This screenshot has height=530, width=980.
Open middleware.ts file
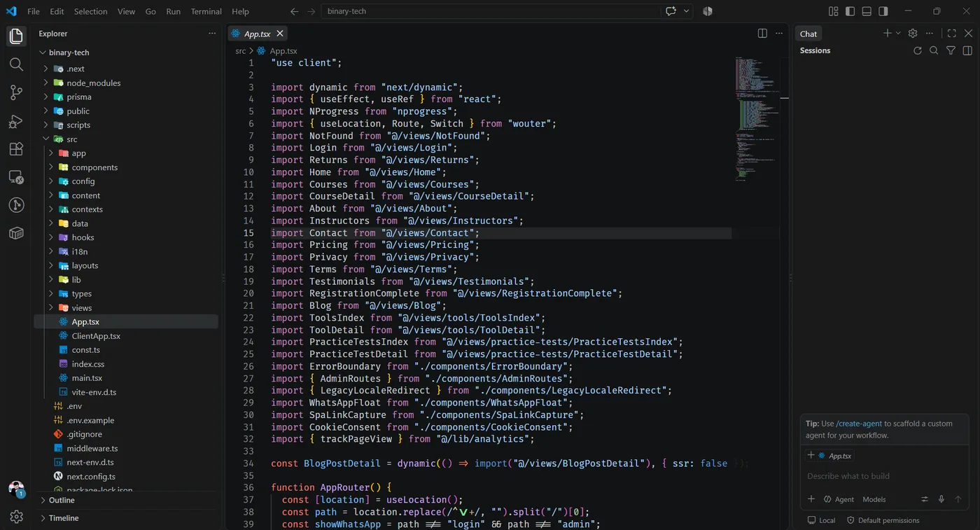coord(92,448)
